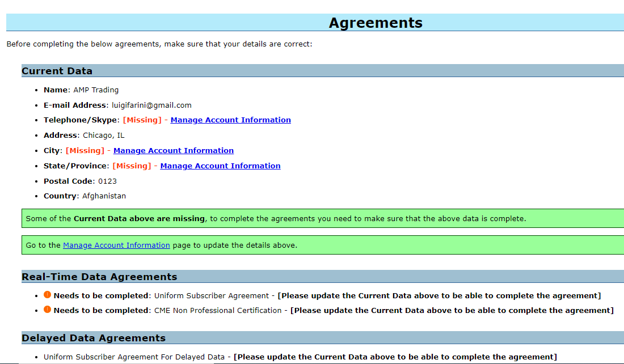The image size is (624, 364).
Task: Click the 'Before completing the below agreements' sentence
Action: 159,44
